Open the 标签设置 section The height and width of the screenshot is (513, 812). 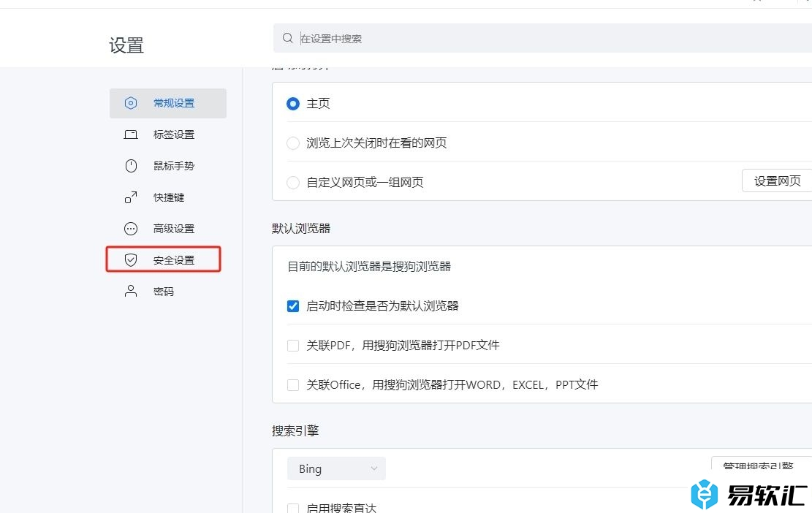click(x=168, y=134)
